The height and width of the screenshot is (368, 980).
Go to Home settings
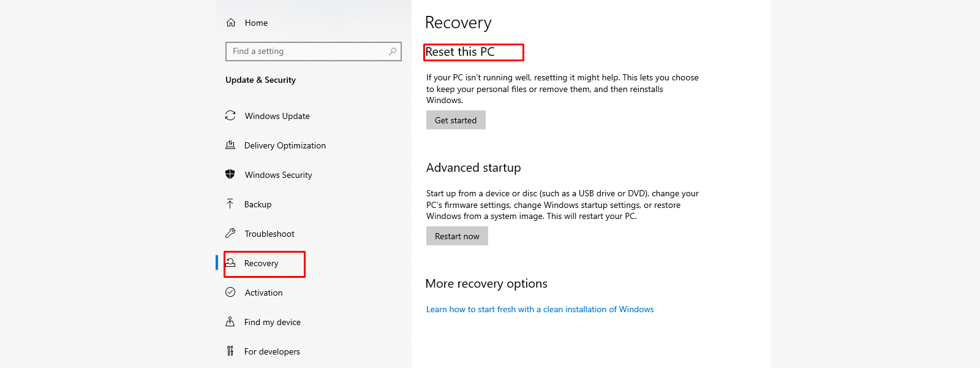(x=256, y=23)
